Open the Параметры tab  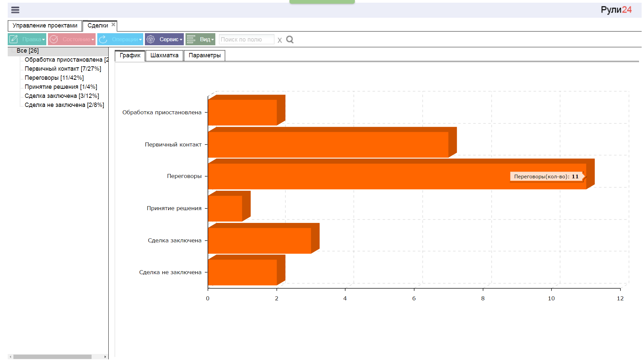[205, 55]
